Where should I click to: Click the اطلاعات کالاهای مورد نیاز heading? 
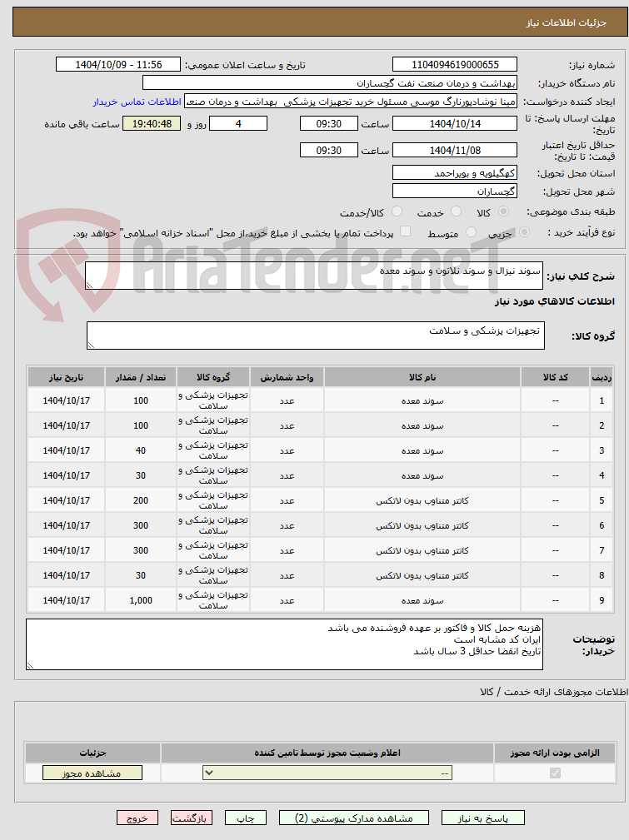tap(555, 301)
